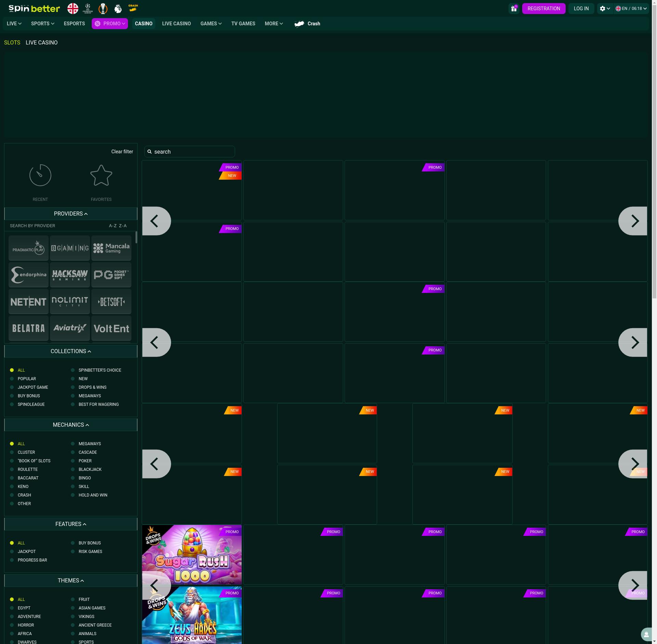
Task: Open the TV Games menu item
Action: [243, 24]
